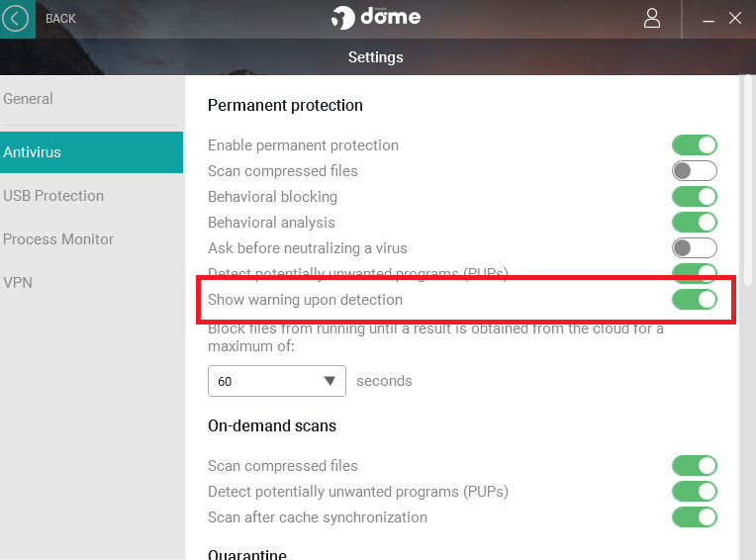The width and height of the screenshot is (756, 560).
Task: Toggle on-demand Scan compressed files
Action: [694, 466]
